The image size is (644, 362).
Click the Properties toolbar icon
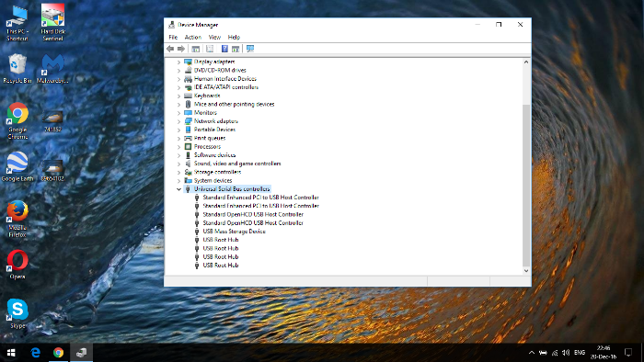[210, 49]
